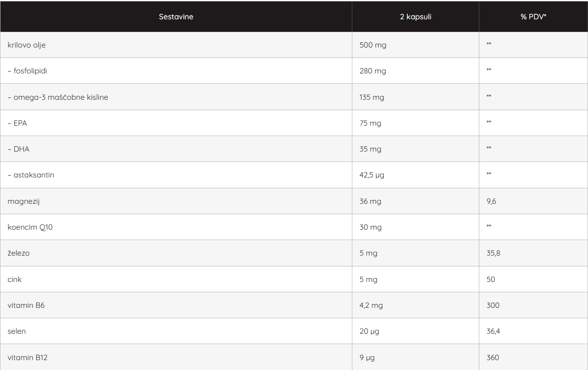Click the magnezij row label
Viewport: 588px width, 370px height.
point(23,201)
